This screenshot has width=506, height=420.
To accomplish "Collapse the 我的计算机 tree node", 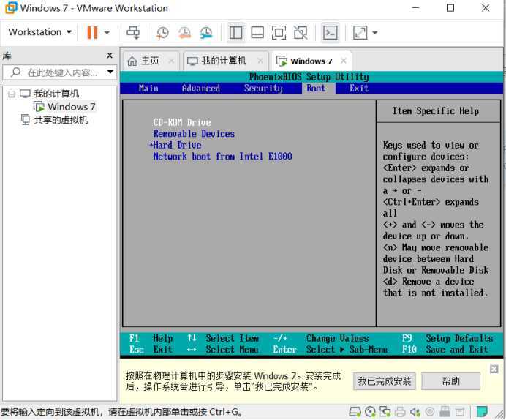I will click(11, 94).
